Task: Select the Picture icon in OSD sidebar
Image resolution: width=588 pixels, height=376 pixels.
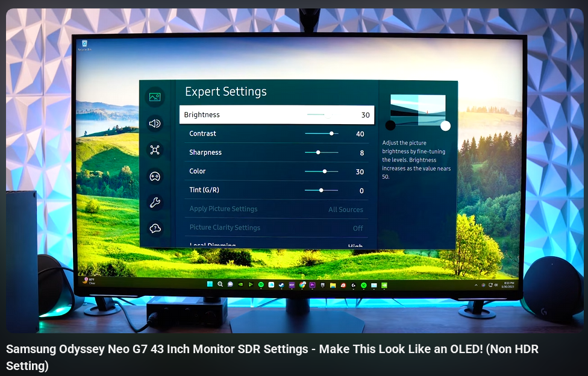Action: pyautogui.click(x=155, y=97)
